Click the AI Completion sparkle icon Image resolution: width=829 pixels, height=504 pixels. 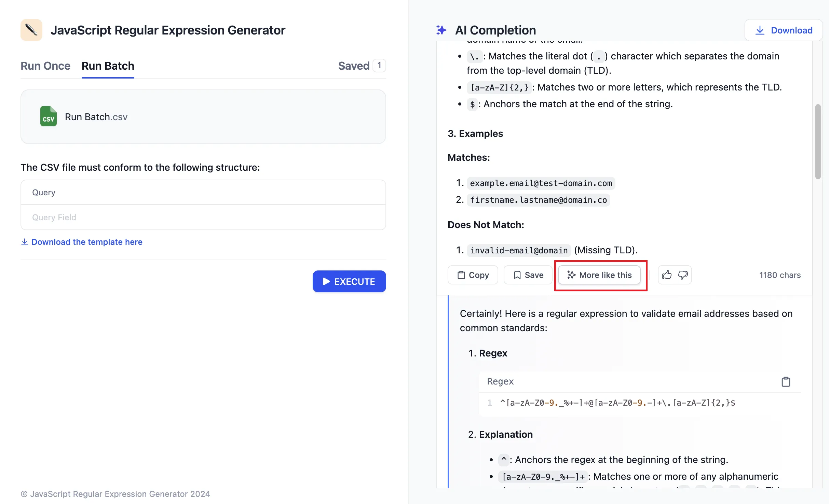[441, 30]
